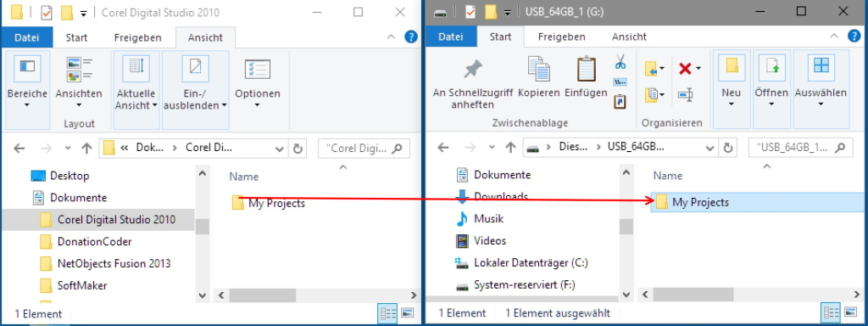Open recent locations dropdown in USB window
868x326 pixels.
[492, 148]
